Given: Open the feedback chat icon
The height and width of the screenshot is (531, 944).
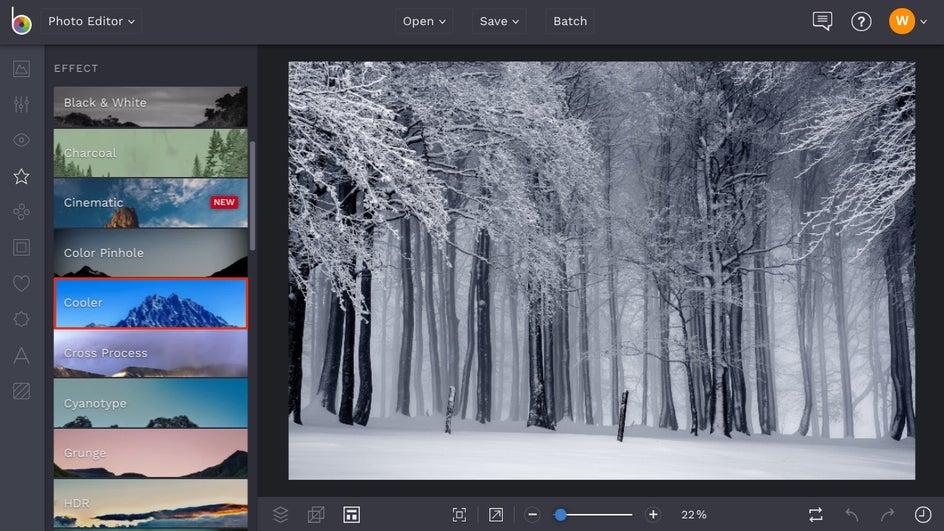Looking at the screenshot, I should (x=822, y=21).
